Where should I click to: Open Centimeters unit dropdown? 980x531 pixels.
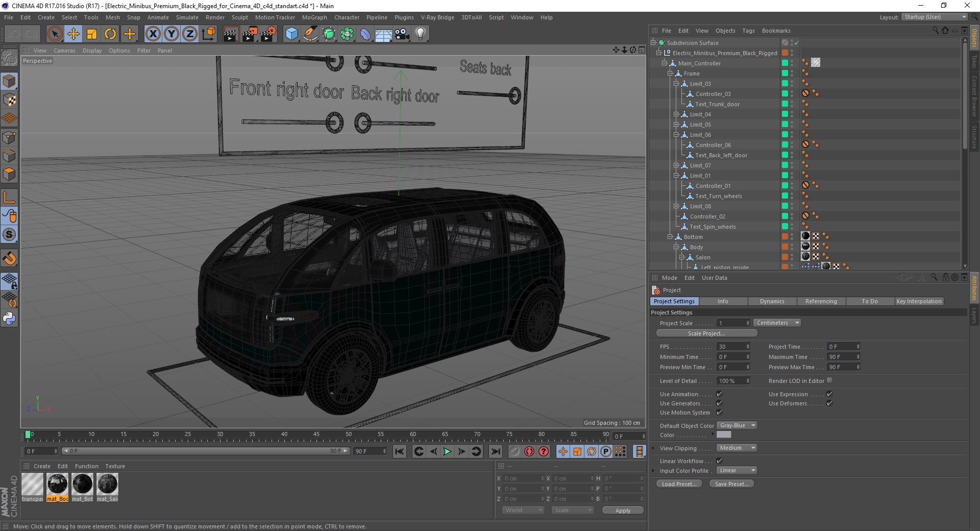coord(777,323)
